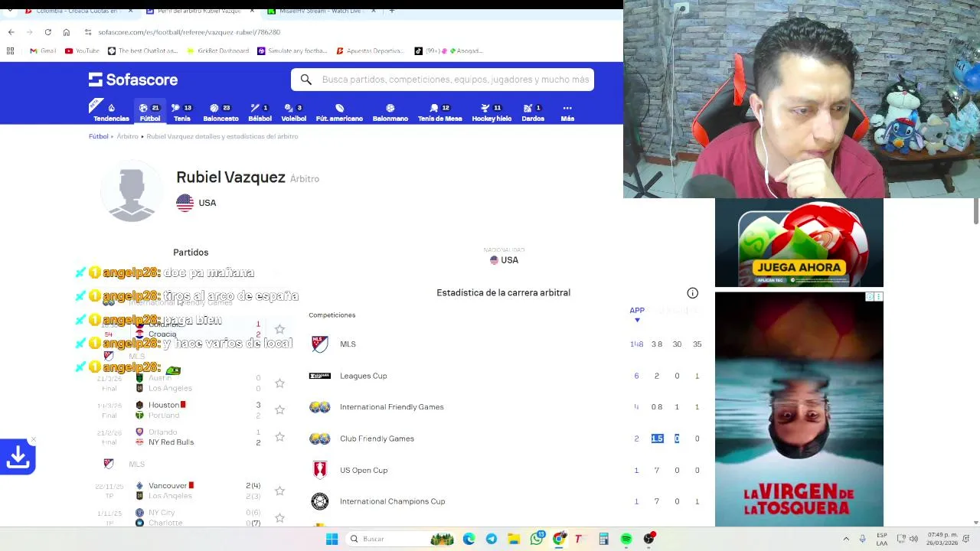Viewport: 980px width, 551px height.
Task: Click the search magnifier icon
Action: [x=305, y=80]
